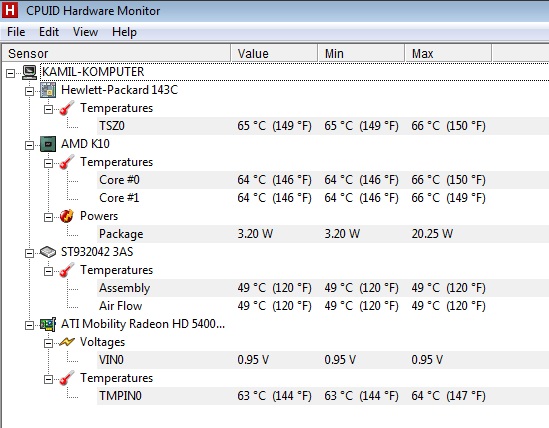Collapse the Voltages section under ATI Radeon
This screenshot has width=549, height=428.
[x=48, y=343]
